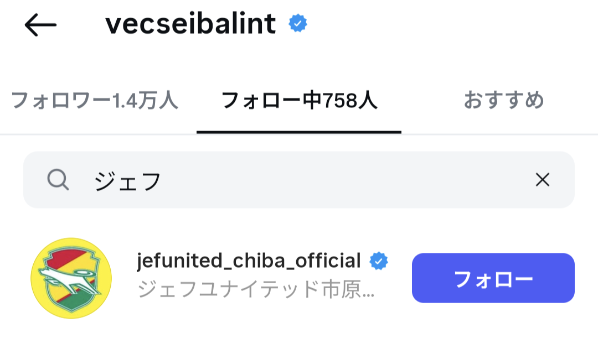Tap the ジェフユナイテッド市原… display name
This screenshot has height=364, width=598.
click(x=256, y=289)
